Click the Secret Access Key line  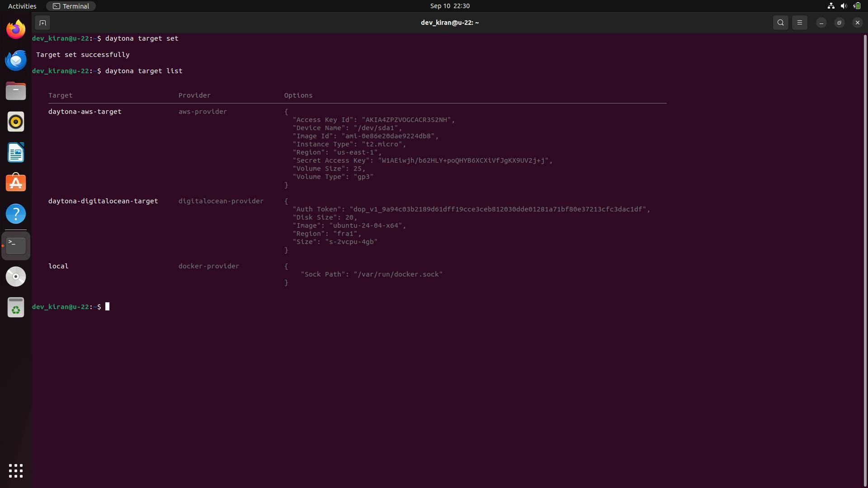click(422, 160)
